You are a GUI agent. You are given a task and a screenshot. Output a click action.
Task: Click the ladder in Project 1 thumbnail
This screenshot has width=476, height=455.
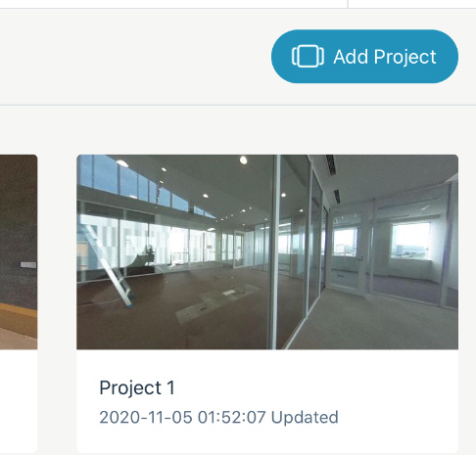pos(110,264)
